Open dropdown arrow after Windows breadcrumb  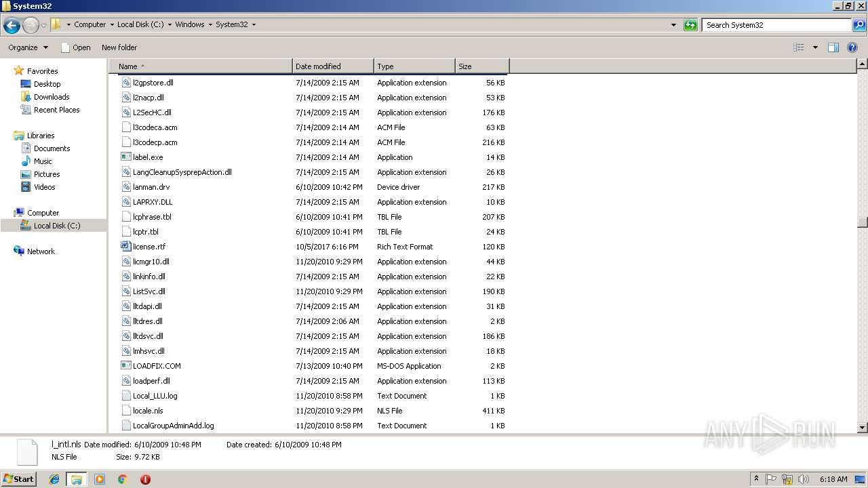click(x=210, y=24)
